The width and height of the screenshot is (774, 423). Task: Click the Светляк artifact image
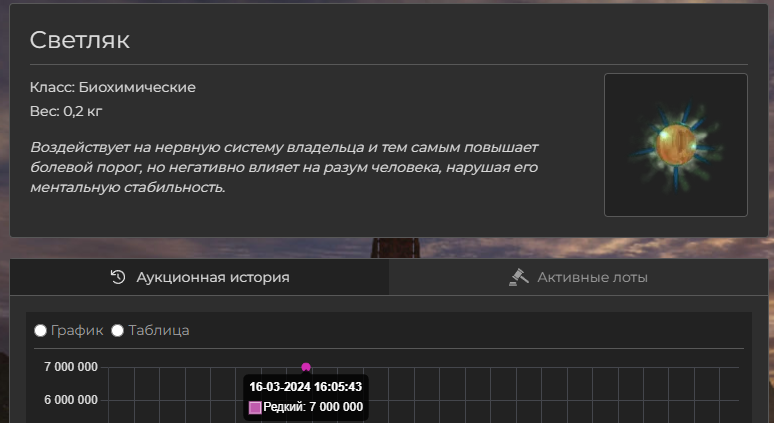pos(675,145)
